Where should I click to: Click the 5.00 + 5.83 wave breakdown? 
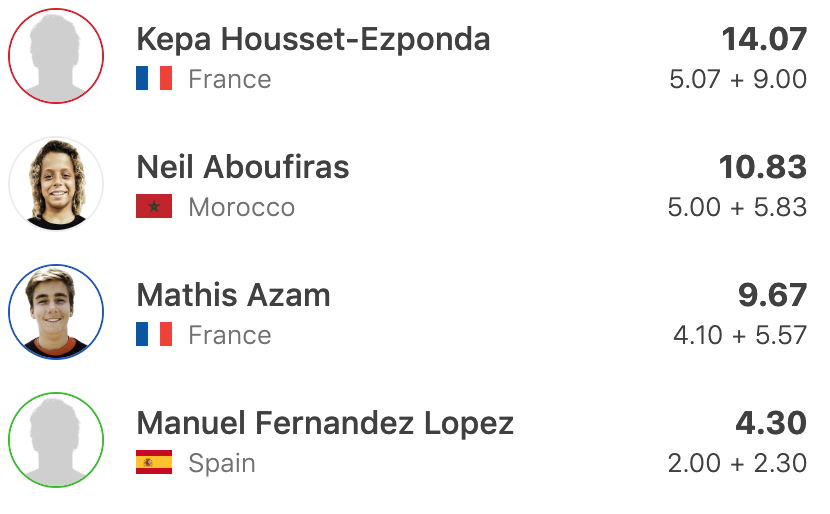pyautogui.click(x=737, y=207)
